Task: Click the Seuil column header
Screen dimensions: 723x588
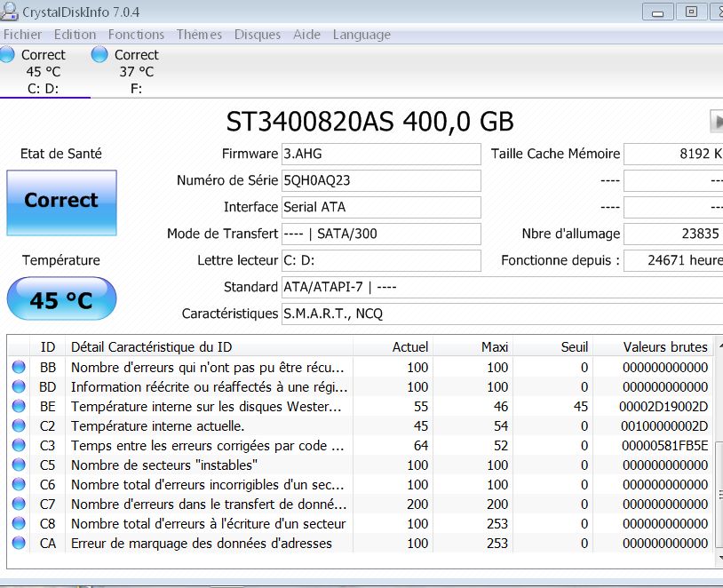Action: (x=553, y=346)
